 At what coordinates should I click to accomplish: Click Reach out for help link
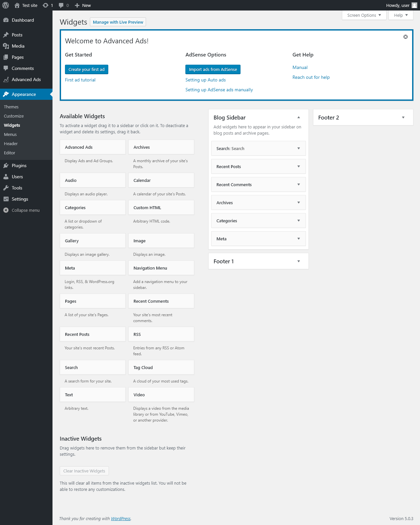[311, 77]
